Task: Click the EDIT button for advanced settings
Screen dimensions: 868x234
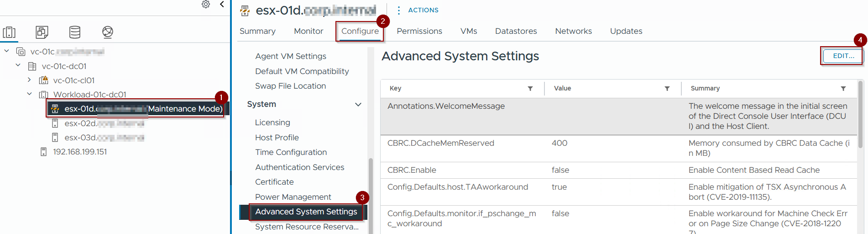Action: tap(843, 56)
